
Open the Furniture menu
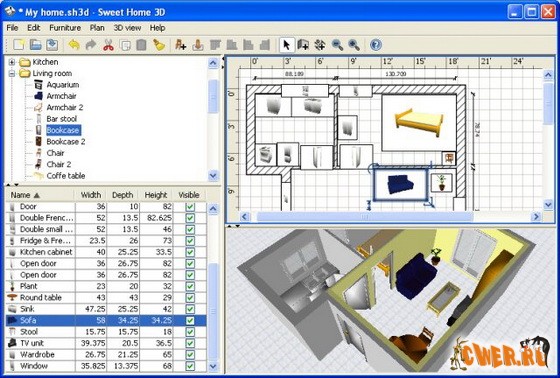click(x=65, y=28)
